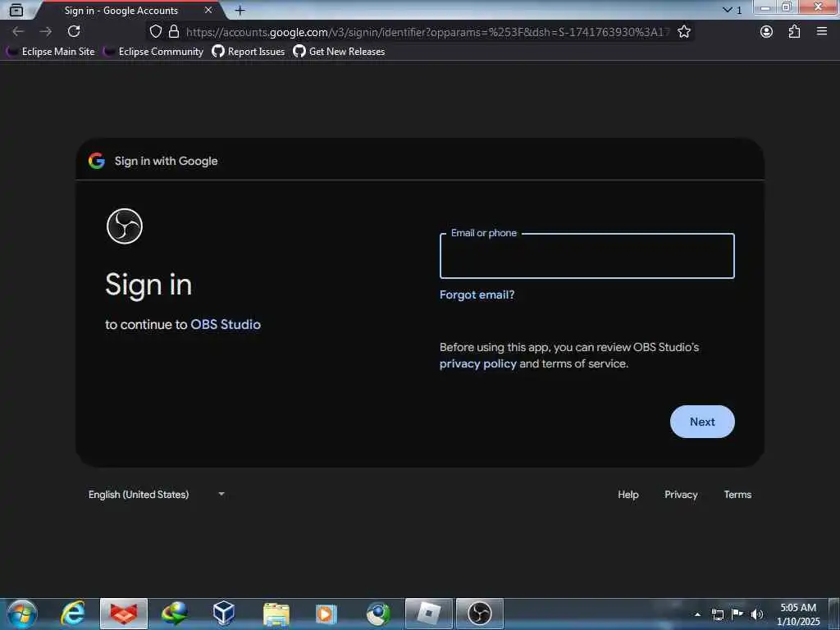Click the Next button
Screen dimensions: 840x630
tap(702, 422)
